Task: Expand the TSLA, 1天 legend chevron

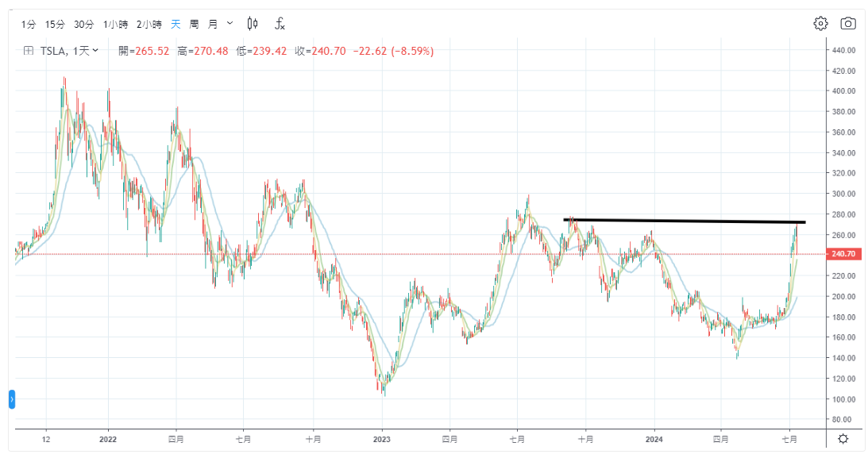Action: pos(96,51)
